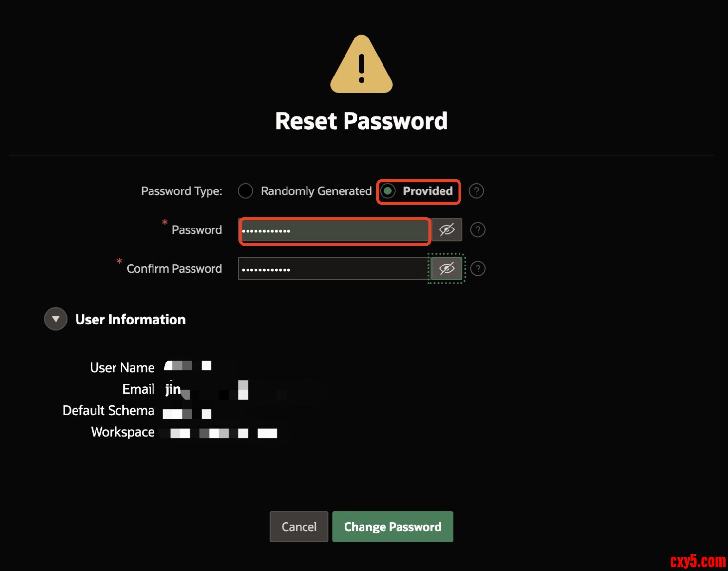Click the Password Type label
Image resolution: width=728 pixels, height=571 pixels.
pos(181,191)
